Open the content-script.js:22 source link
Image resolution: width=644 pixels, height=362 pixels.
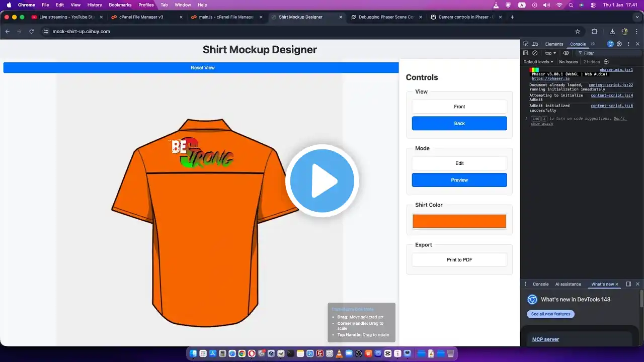[x=611, y=85]
